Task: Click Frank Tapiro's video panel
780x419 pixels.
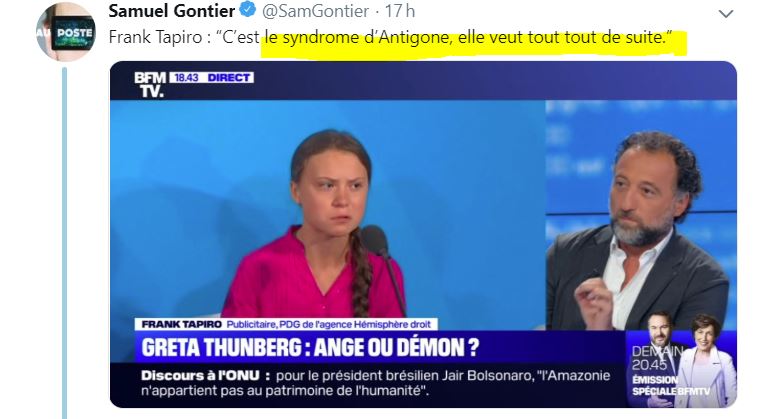Action: point(641,215)
